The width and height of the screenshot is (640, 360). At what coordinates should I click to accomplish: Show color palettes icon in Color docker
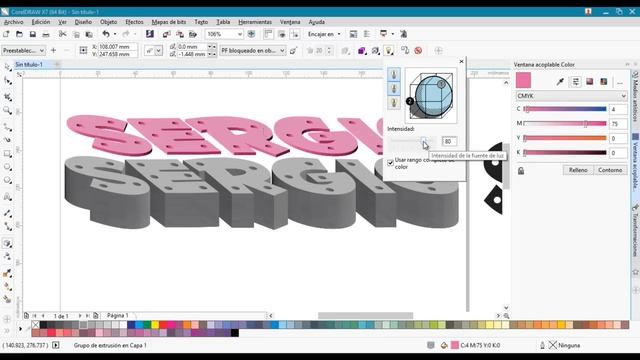click(604, 82)
